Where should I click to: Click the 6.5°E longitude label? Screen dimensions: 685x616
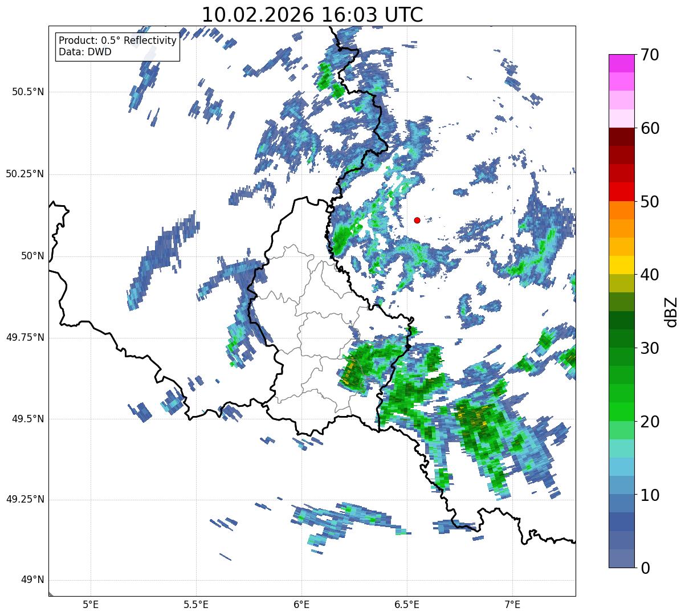pos(407,604)
